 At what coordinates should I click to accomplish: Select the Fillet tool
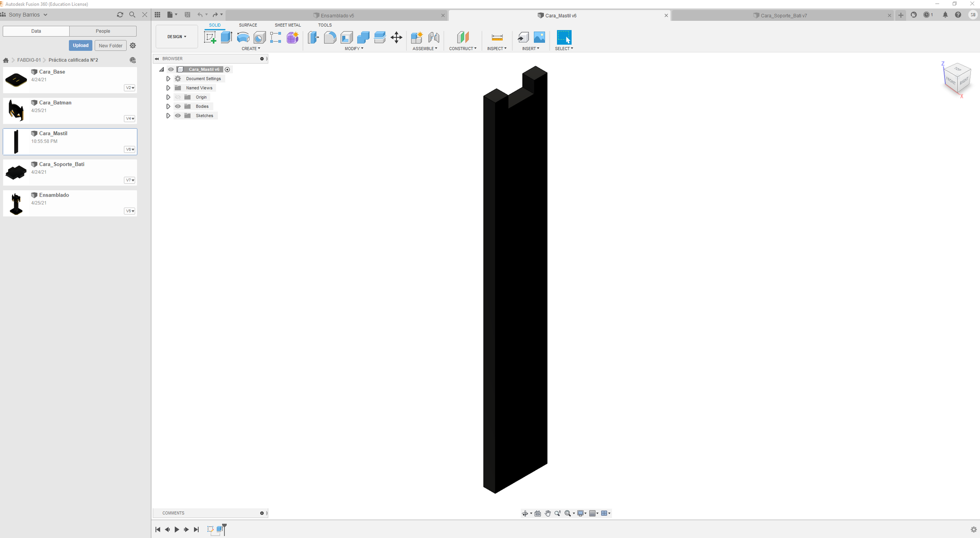coord(330,38)
